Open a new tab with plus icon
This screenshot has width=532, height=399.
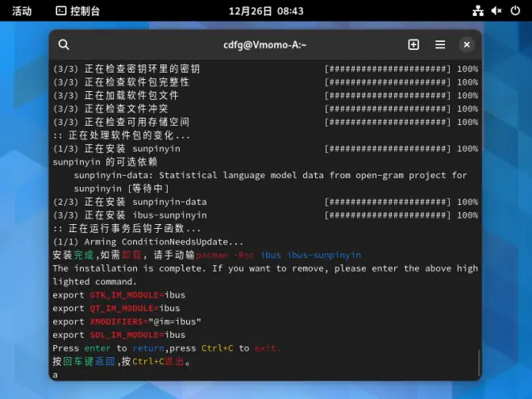coord(414,45)
